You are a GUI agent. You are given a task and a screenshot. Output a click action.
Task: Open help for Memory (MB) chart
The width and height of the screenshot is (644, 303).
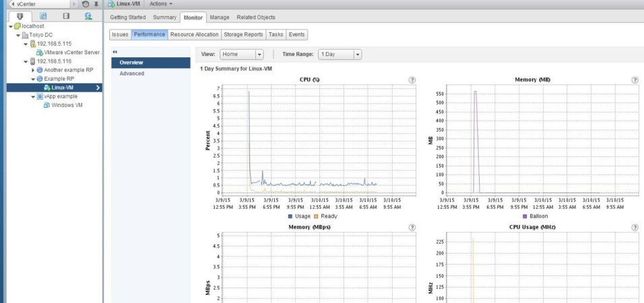pos(635,80)
